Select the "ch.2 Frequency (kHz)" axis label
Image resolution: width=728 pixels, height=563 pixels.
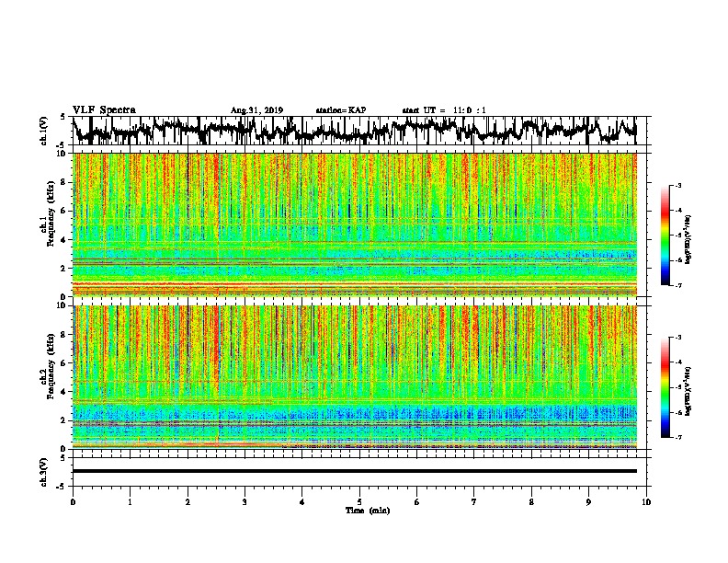50,366
